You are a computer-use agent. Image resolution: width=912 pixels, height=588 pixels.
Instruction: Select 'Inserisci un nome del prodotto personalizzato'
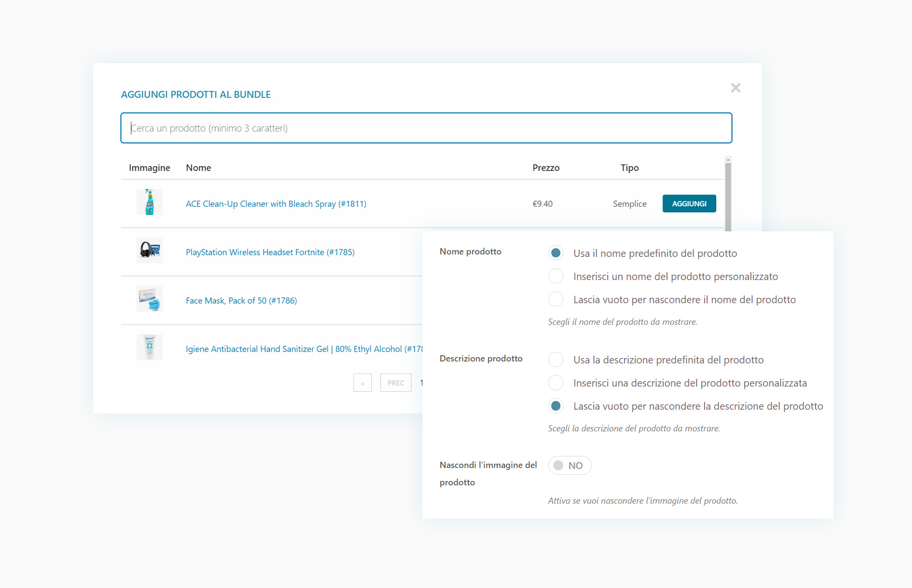pyautogui.click(x=556, y=276)
